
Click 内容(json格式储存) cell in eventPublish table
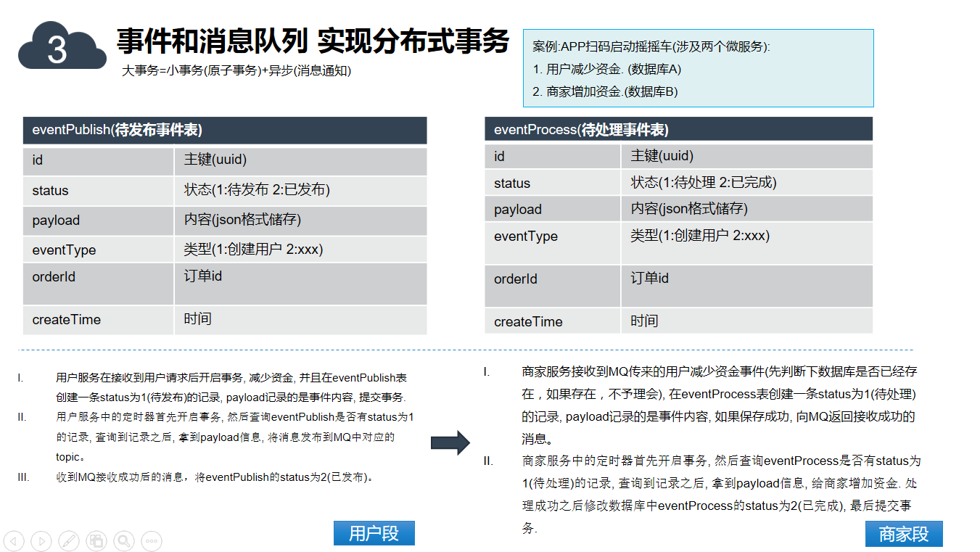[x=301, y=221]
